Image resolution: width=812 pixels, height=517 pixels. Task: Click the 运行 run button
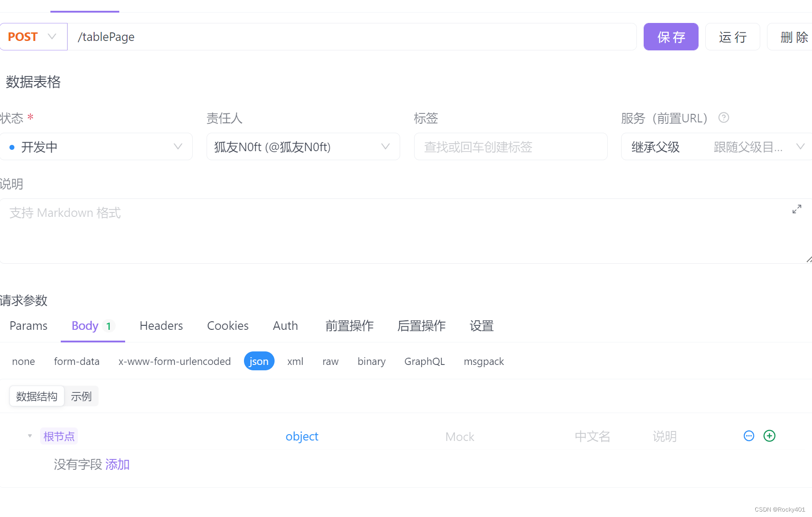732,36
